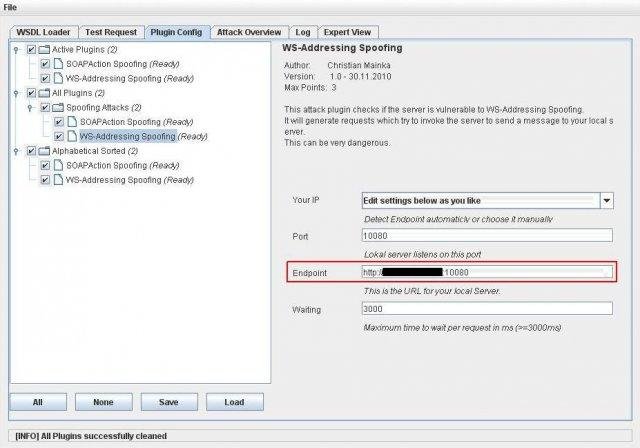
Task: Click 'This is the URL for your local Server' hint
Action: (x=432, y=291)
